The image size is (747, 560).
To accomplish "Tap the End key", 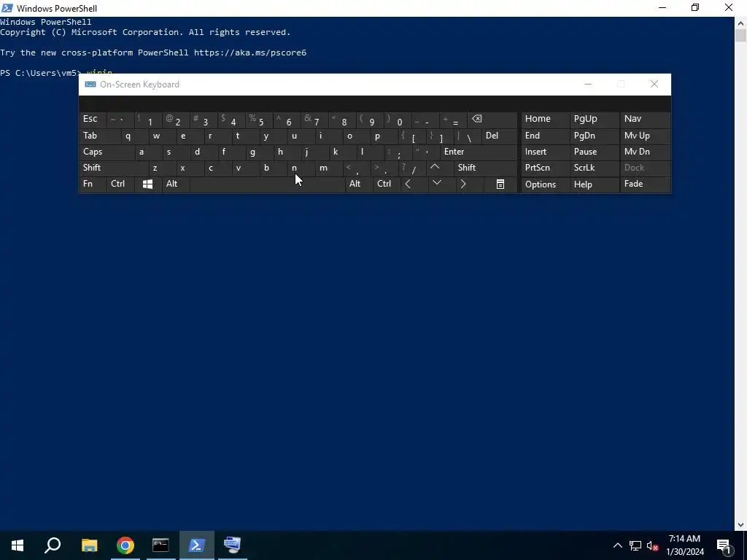I will (x=546, y=136).
